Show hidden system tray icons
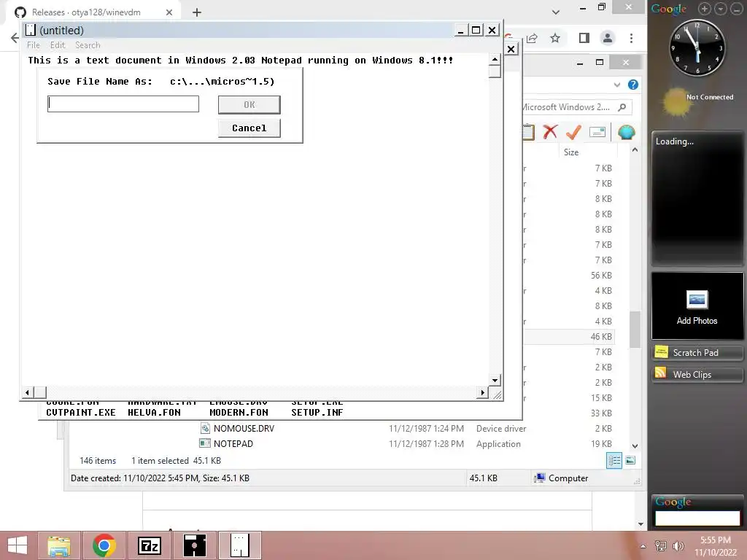The width and height of the screenshot is (747, 560). point(643,546)
